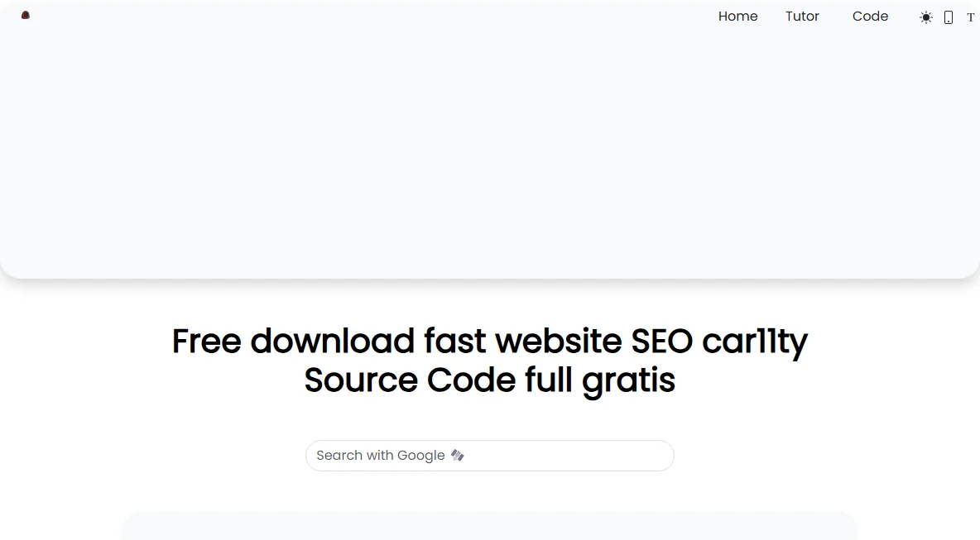980x540 pixels.
Task: Click the mobile phone view icon
Action: (948, 17)
